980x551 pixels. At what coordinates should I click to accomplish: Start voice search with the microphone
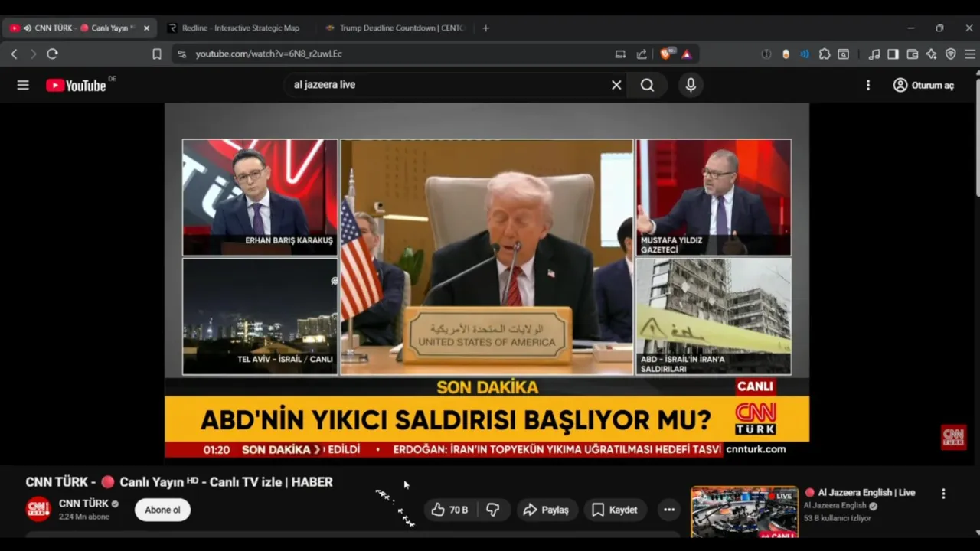coord(691,85)
